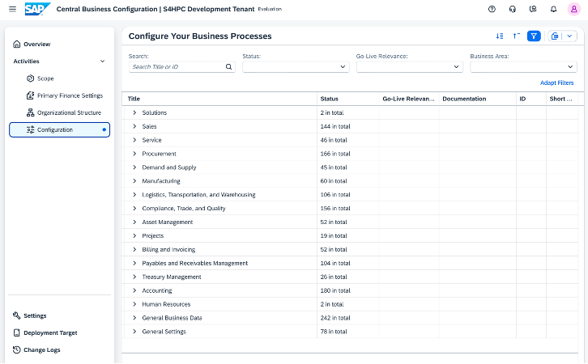
Task: Select Configuration in the sidebar
Action: (59, 129)
